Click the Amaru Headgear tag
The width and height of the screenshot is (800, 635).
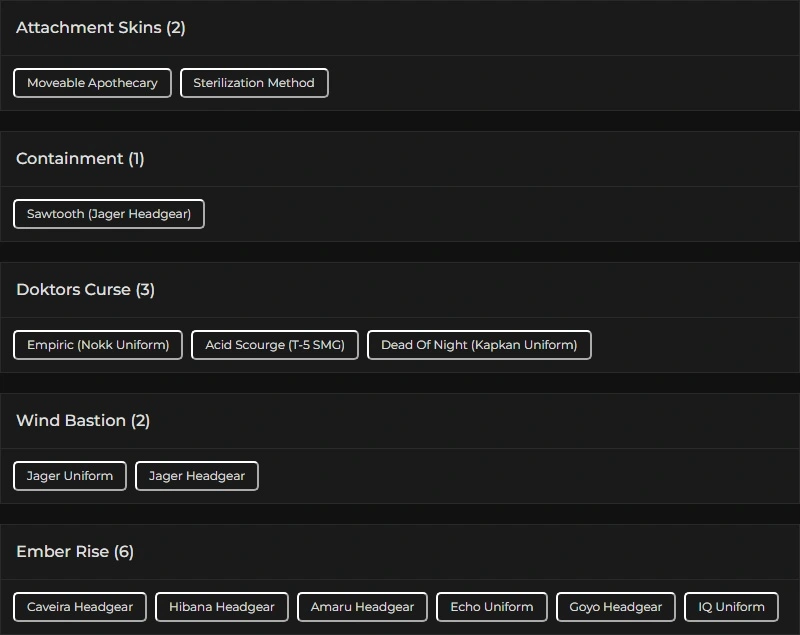(x=362, y=607)
